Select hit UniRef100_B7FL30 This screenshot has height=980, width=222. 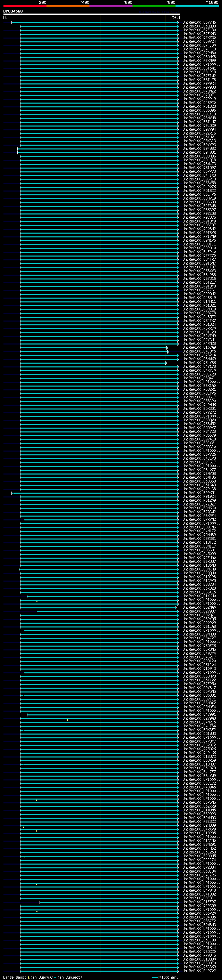click(x=199, y=30)
